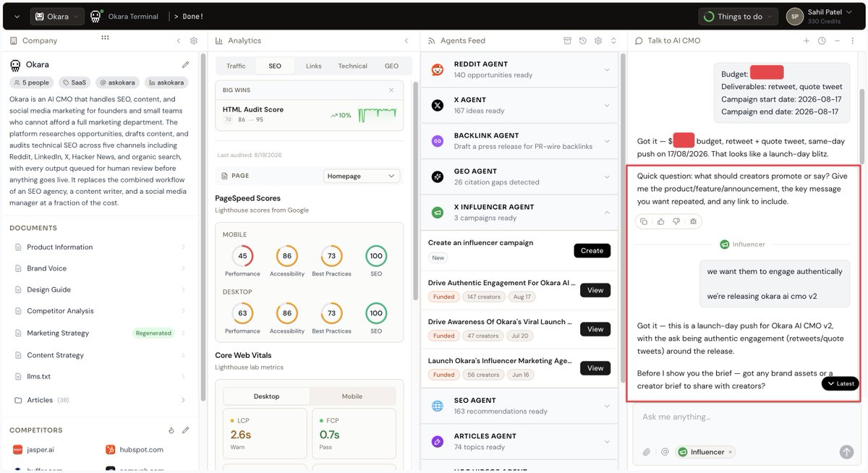Collapse the Analytics panel with chevron
This screenshot has height=473, width=868.
pyautogui.click(x=406, y=41)
